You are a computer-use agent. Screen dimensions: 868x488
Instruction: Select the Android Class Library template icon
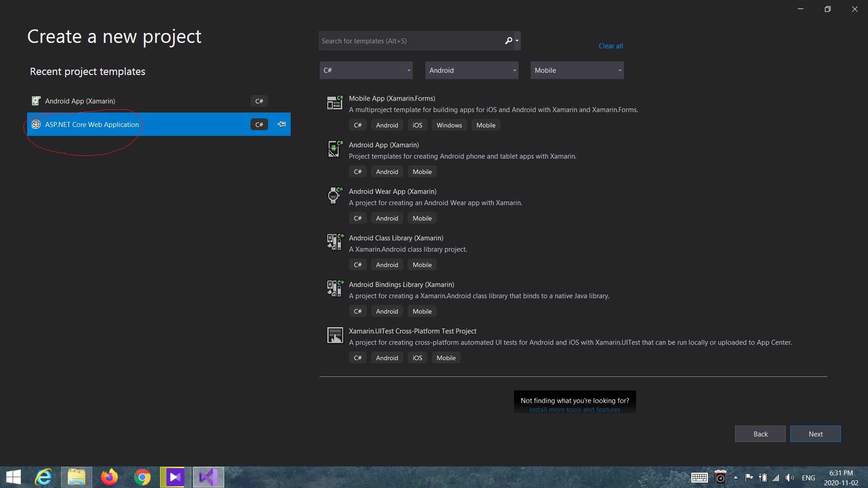click(x=335, y=242)
